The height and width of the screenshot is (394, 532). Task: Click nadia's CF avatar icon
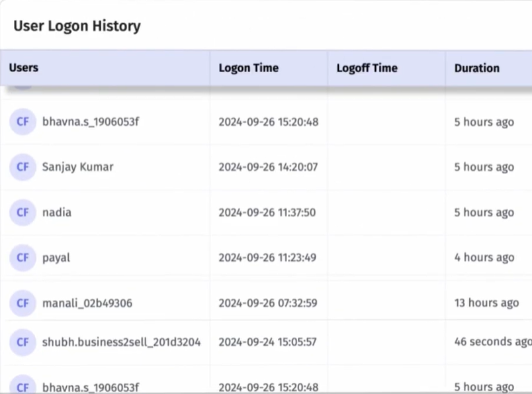point(22,213)
